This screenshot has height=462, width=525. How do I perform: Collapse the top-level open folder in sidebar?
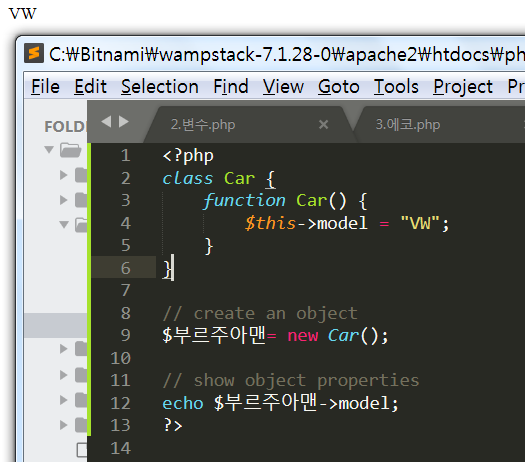[x=49, y=149]
